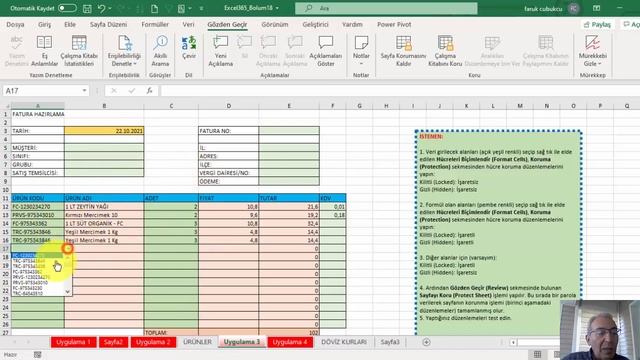The image size is (640, 360).
Task: Click the Insert Function fx icon
Action: 149,91
